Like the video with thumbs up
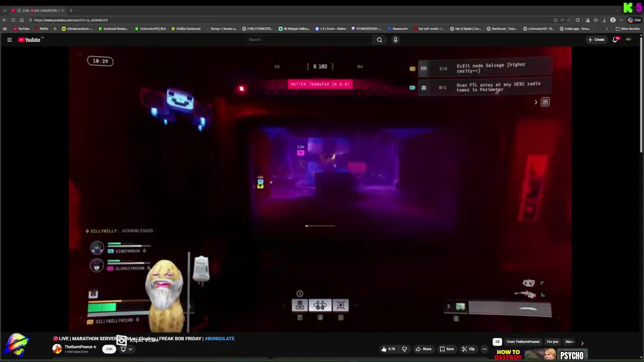This screenshot has height=362, width=644. click(x=388, y=349)
